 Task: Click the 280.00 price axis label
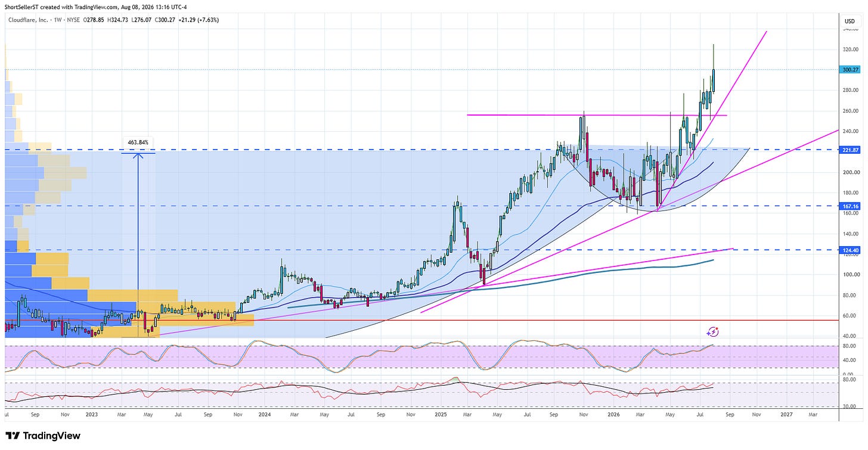[x=850, y=91]
